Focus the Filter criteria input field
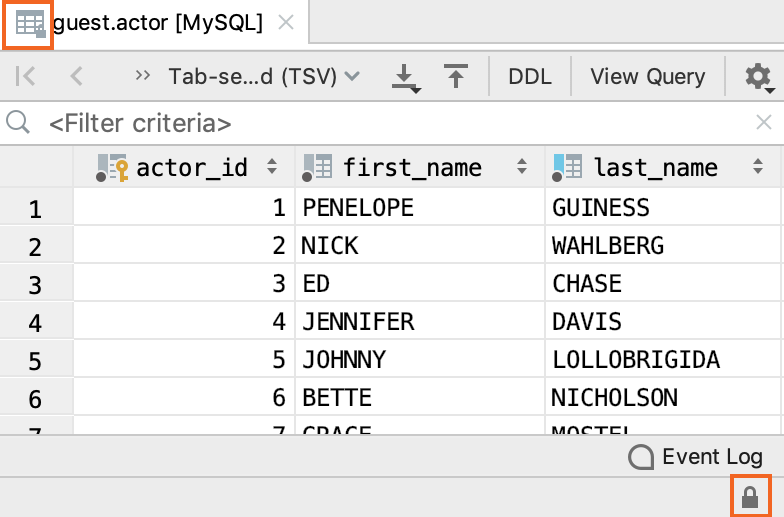 (390, 123)
